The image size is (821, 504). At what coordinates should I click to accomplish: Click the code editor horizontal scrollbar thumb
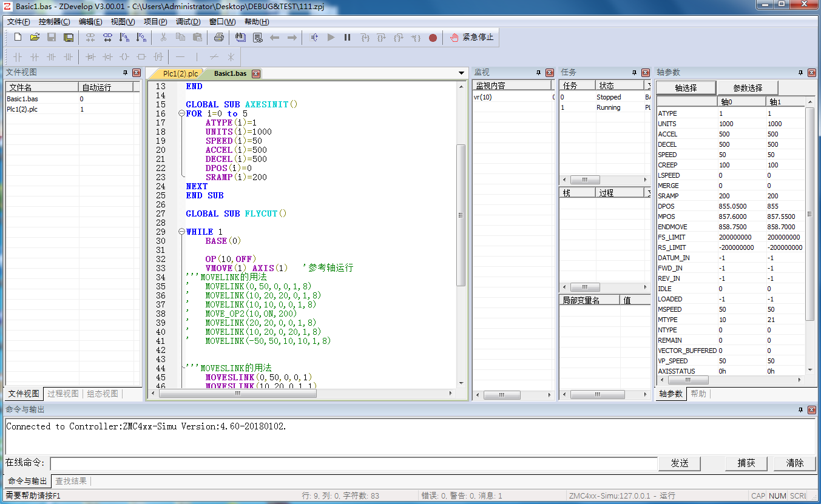pos(237,393)
